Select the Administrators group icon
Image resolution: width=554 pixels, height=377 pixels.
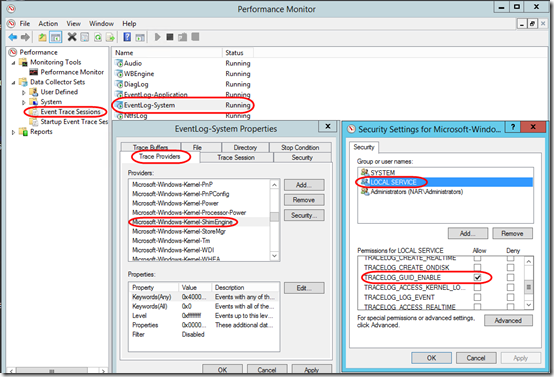(365, 192)
